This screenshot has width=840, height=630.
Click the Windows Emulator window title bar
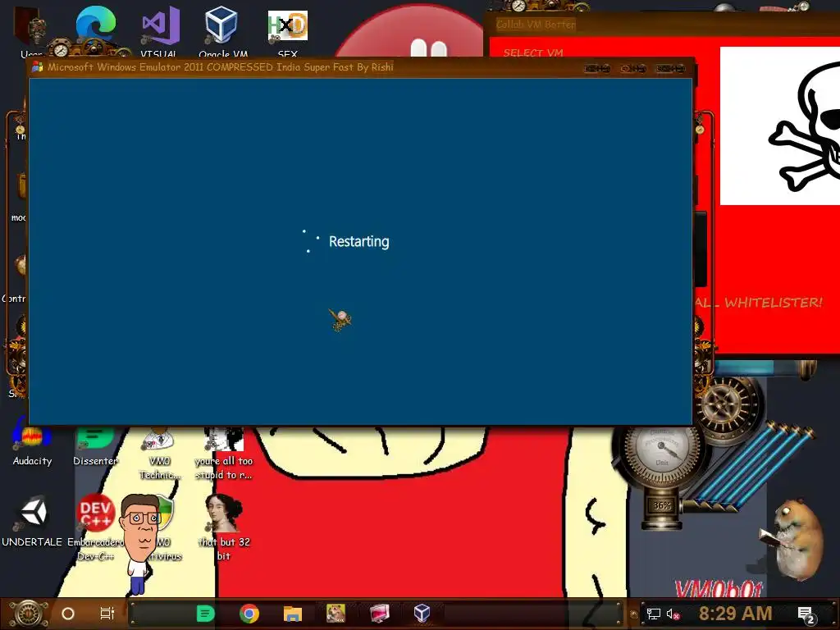click(x=360, y=67)
